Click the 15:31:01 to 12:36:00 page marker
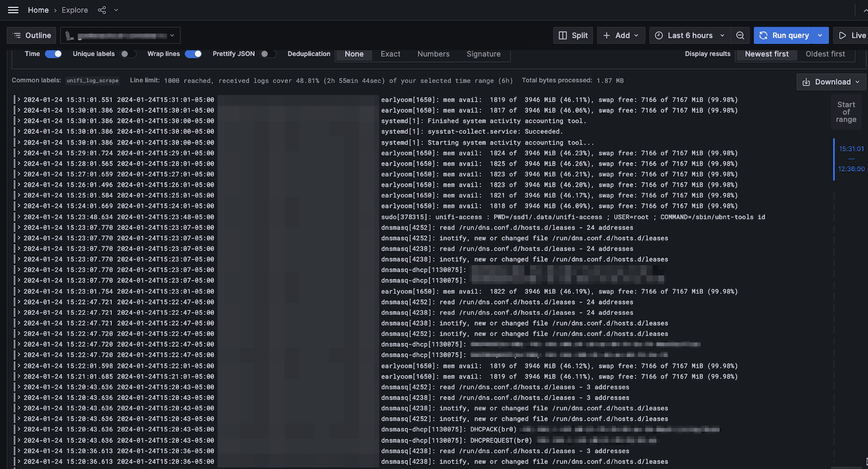This screenshot has height=469, width=868. 851,159
